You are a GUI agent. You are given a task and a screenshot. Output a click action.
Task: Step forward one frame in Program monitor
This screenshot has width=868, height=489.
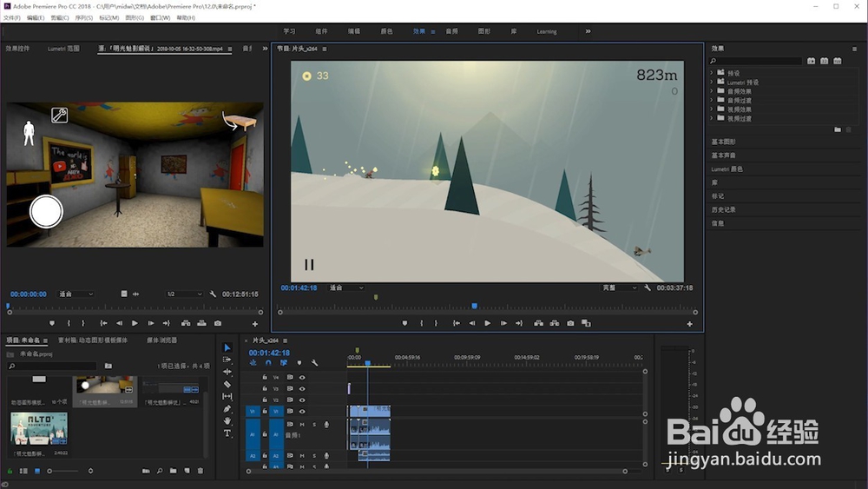pyautogui.click(x=503, y=323)
